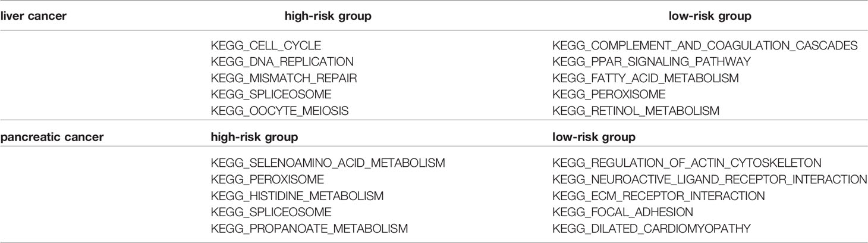
Task: Click KEGG_HISTIDINE_METABOLISM text
Action: [297, 196]
